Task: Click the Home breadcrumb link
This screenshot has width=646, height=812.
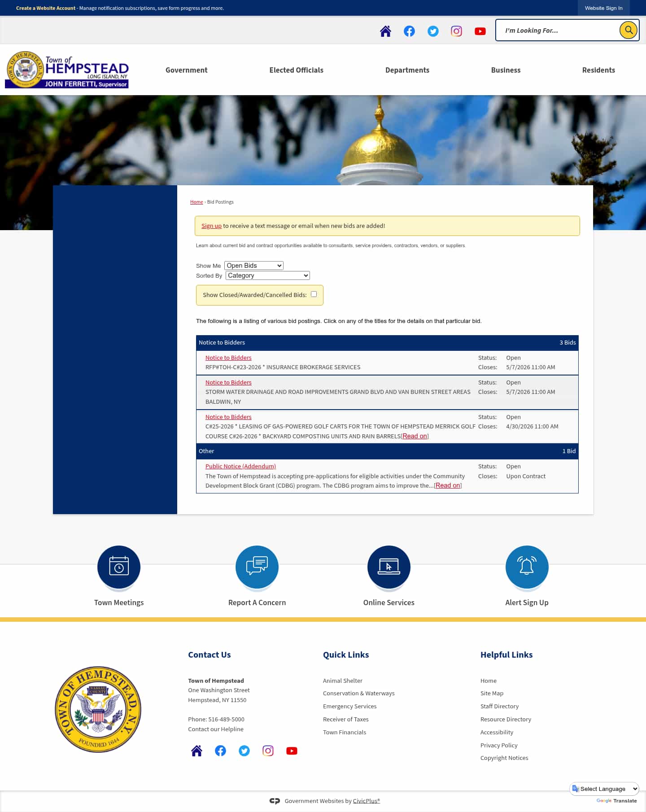Action: [196, 202]
